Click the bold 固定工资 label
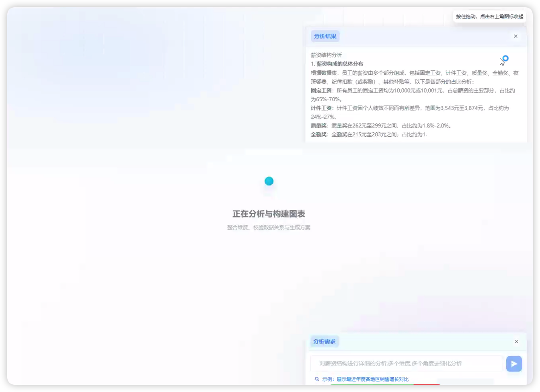Image resolution: width=540 pixels, height=392 pixels. [320, 90]
